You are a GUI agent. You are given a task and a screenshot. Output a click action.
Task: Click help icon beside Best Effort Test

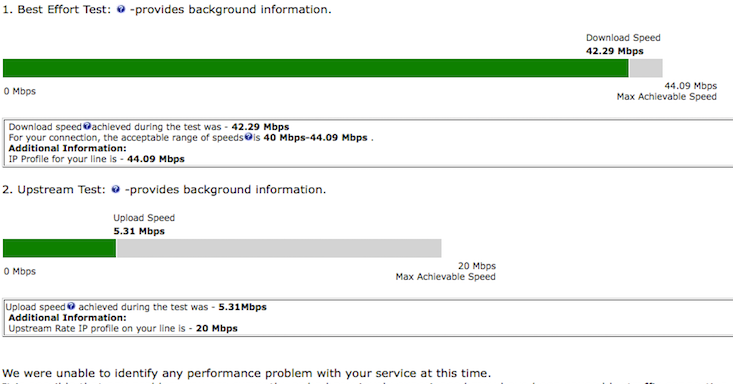[x=121, y=9]
